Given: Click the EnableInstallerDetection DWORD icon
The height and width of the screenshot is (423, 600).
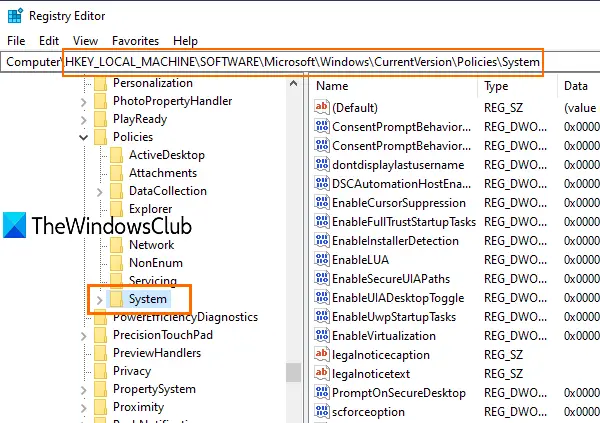Looking at the screenshot, I should (322, 240).
